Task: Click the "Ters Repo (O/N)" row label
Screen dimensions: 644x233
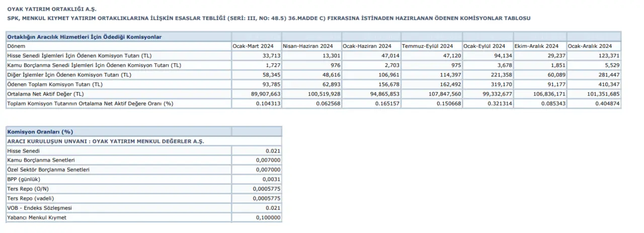Action: tap(27, 189)
